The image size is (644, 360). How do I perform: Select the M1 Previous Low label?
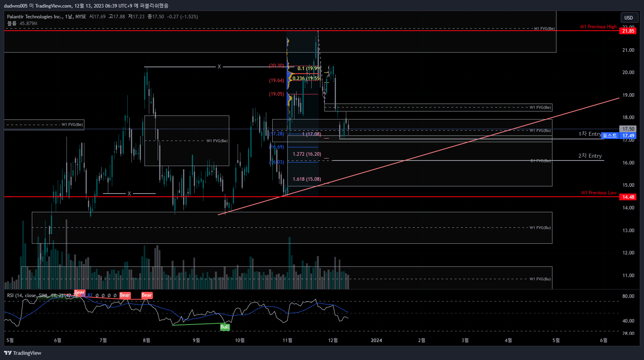pos(599,193)
